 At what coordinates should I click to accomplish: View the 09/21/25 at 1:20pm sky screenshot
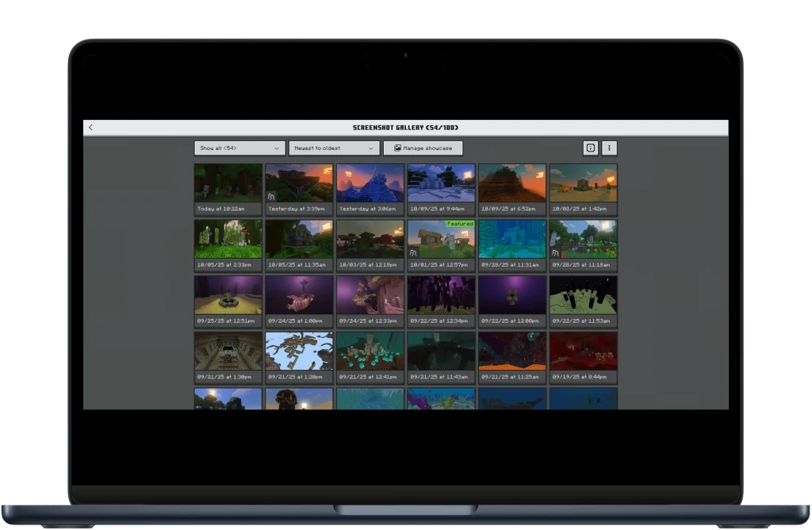coord(299,358)
